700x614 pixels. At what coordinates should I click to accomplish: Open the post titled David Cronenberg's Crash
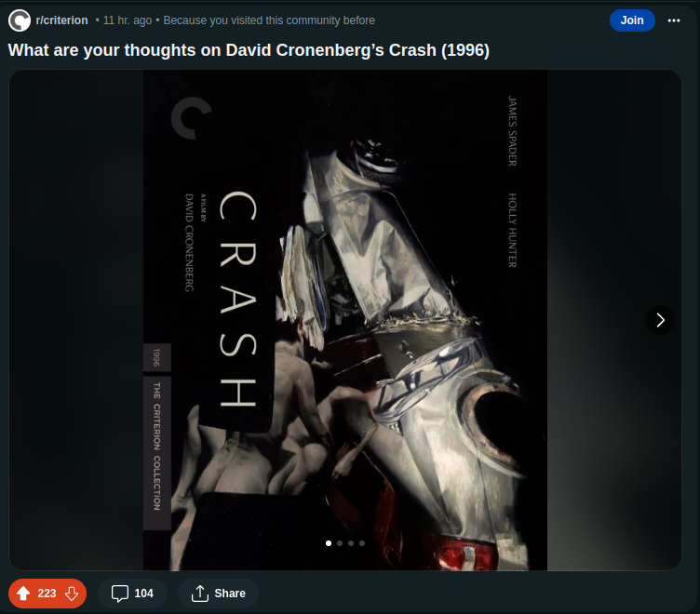pos(249,50)
